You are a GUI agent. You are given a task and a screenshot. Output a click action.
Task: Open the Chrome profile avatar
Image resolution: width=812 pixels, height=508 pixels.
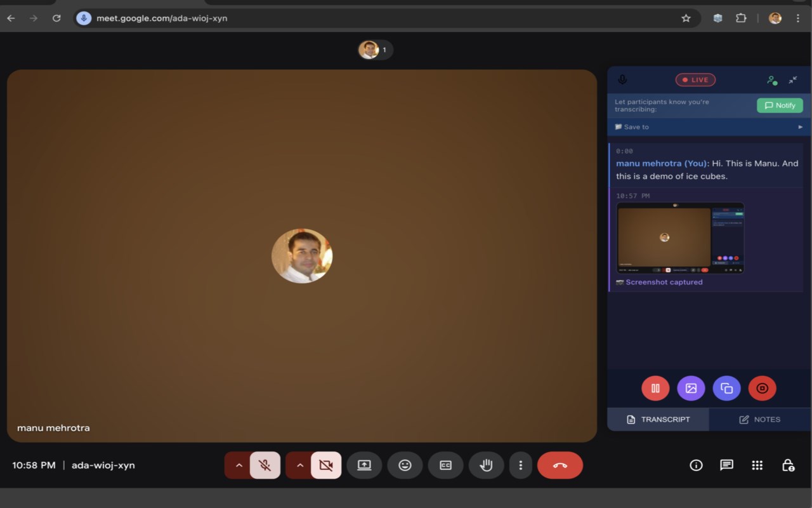775,18
